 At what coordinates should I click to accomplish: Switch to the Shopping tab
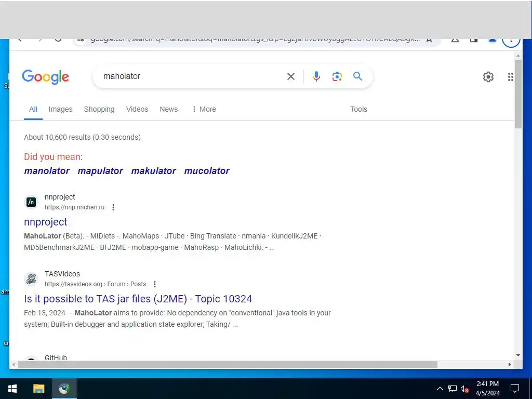[x=99, y=109]
